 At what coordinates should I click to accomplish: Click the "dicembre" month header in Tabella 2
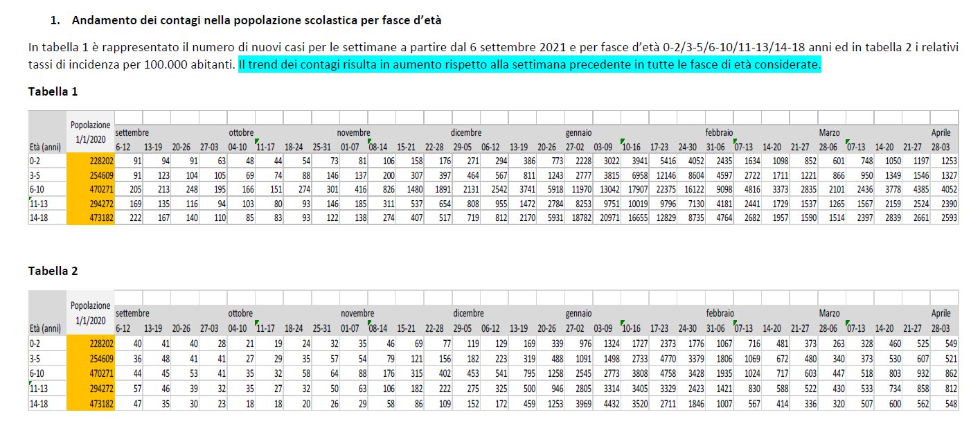click(x=468, y=313)
